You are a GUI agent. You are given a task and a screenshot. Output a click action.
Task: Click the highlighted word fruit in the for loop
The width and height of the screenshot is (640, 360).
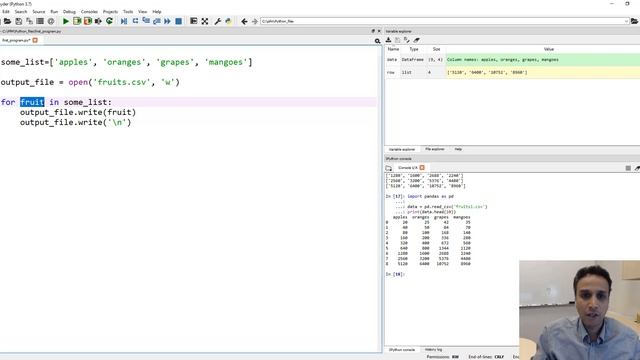click(x=32, y=102)
